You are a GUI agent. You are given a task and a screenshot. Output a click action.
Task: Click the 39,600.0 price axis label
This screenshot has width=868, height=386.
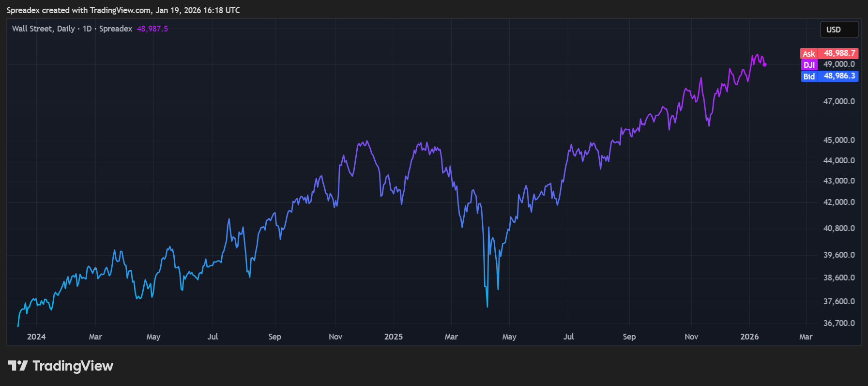pos(839,255)
